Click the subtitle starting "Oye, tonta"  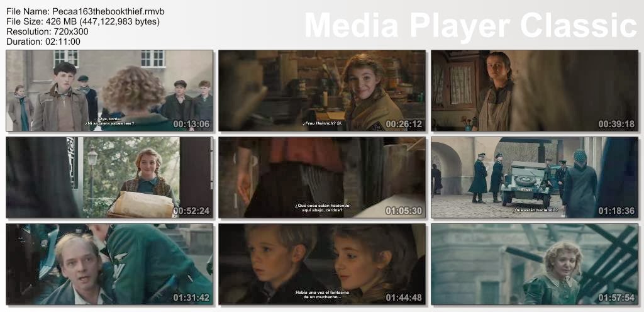(109, 121)
